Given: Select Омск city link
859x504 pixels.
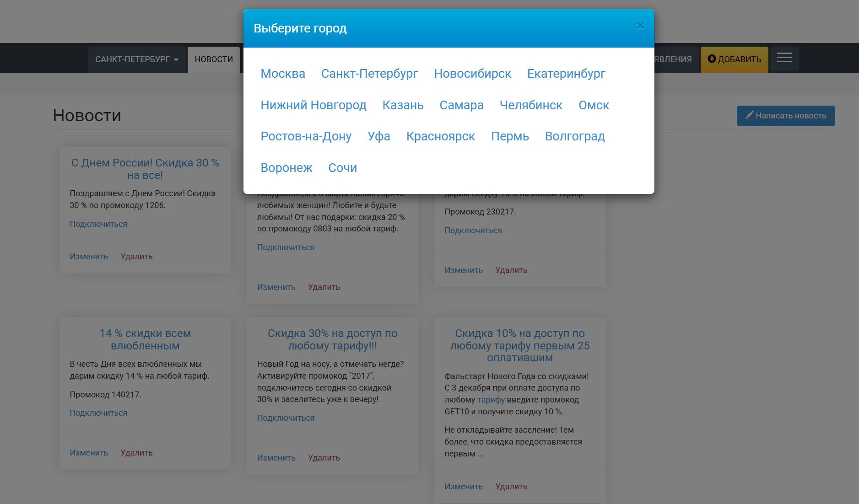Looking at the screenshot, I should click(x=594, y=105).
